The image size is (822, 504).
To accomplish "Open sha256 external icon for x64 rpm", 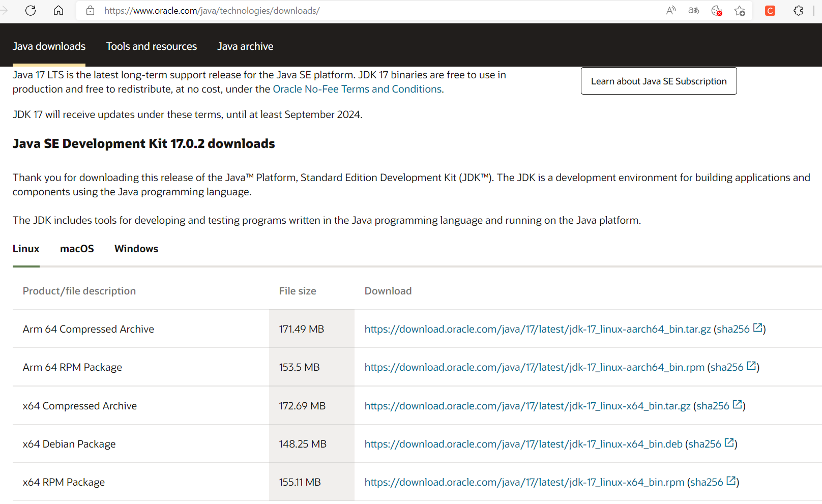I will [x=731, y=481].
